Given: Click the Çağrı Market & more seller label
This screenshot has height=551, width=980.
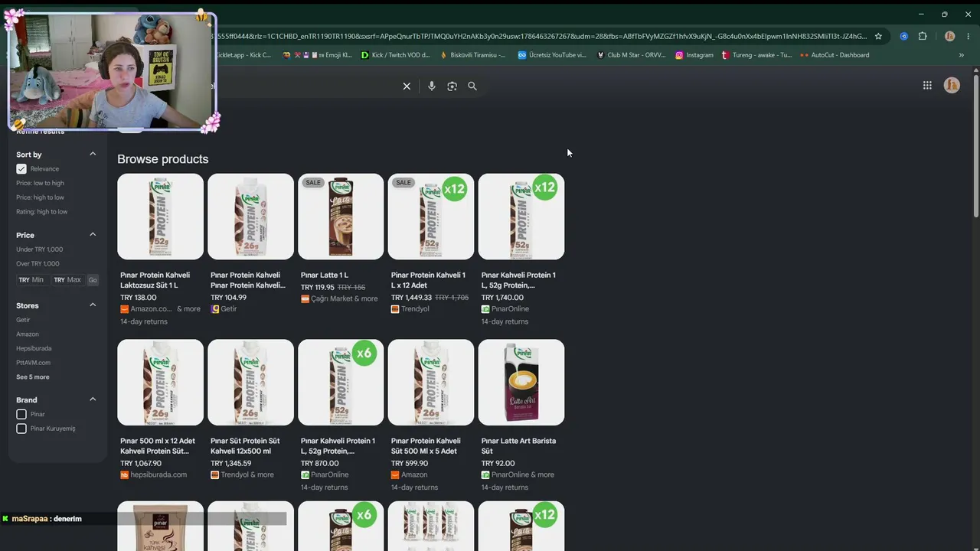Looking at the screenshot, I should pos(344,299).
